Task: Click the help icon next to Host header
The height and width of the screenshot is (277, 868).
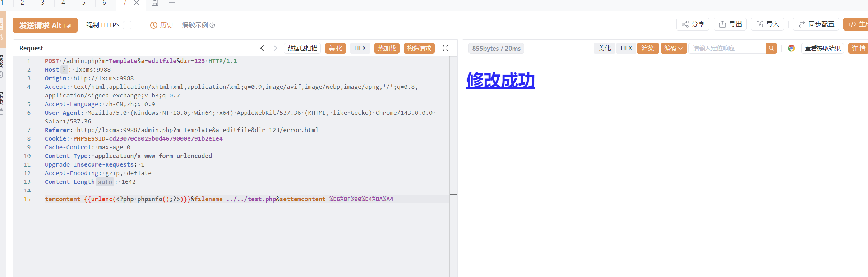Action: tap(64, 70)
